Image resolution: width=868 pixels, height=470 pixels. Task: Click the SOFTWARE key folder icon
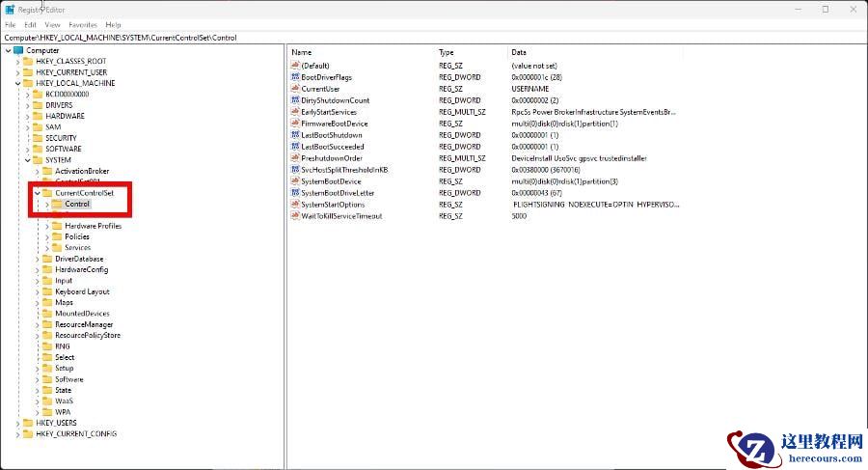coord(38,149)
